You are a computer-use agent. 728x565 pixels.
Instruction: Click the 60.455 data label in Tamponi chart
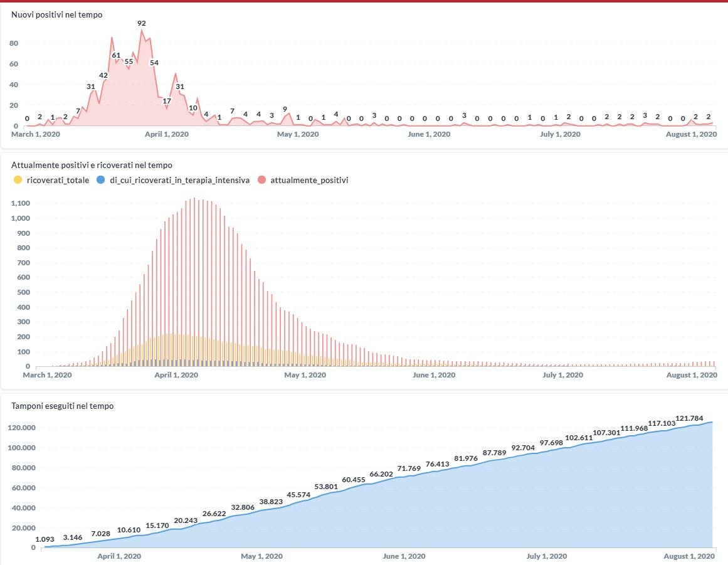tap(354, 480)
